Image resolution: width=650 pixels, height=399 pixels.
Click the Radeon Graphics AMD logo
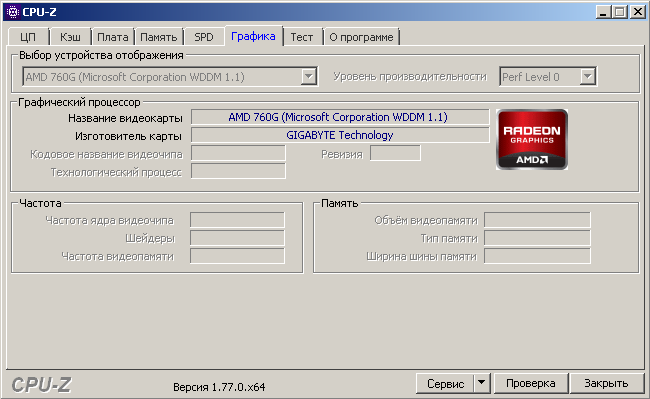point(532,140)
